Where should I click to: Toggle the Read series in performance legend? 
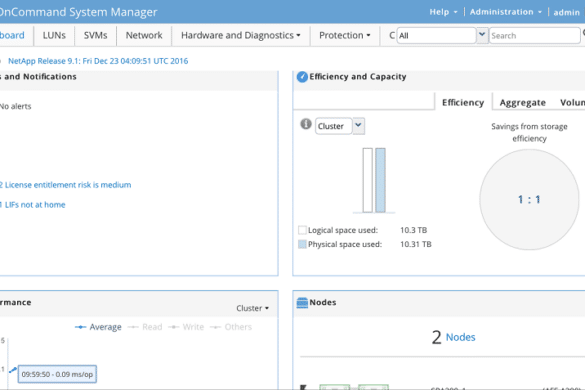coord(145,327)
